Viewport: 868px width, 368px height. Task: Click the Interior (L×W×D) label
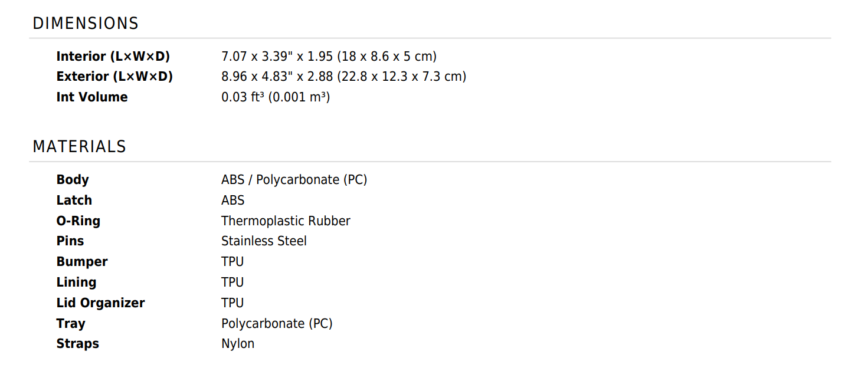click(113, 57)
